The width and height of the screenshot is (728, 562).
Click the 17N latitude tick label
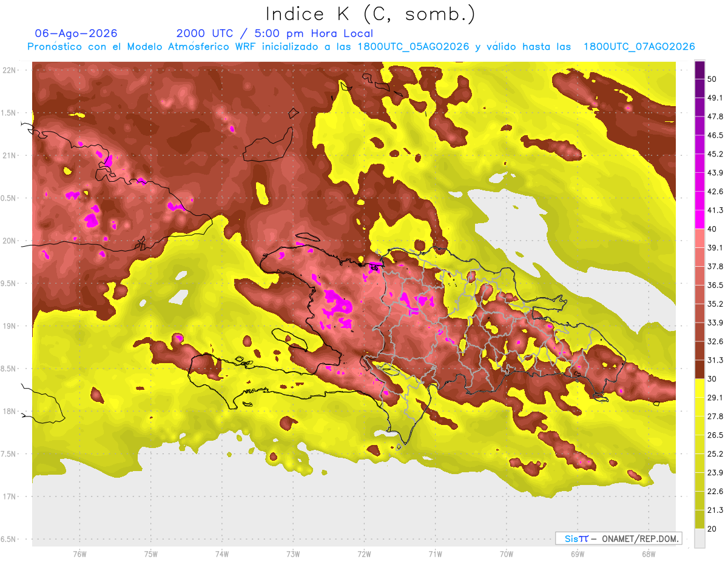click(10, 497)
